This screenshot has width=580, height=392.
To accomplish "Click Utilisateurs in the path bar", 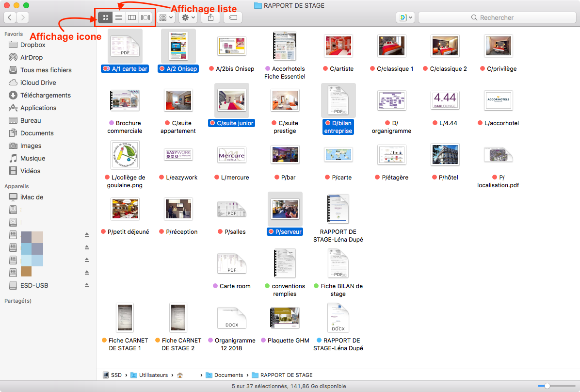I will point(153,375).
